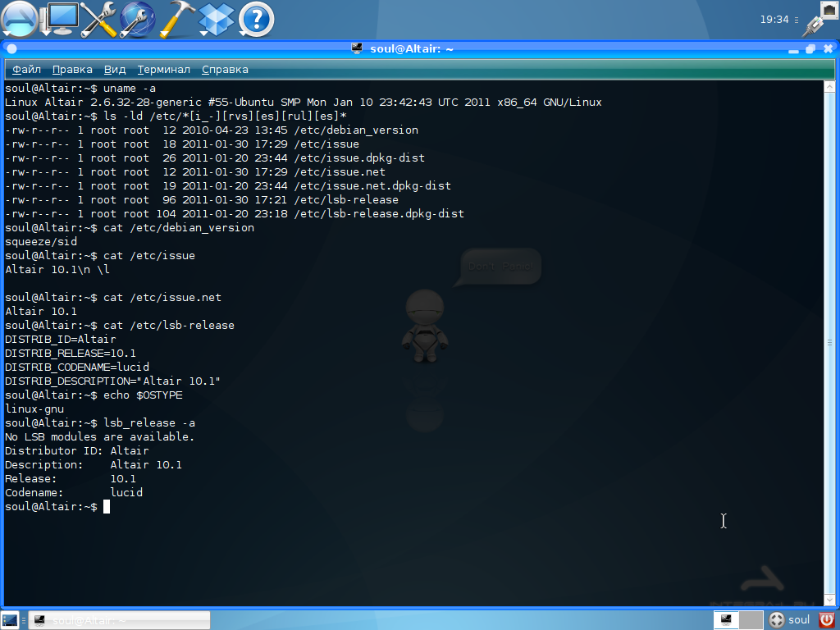Click the terminal cursor at last prompt
Screen dimensions: 840x630
pyautogui.click(x=107, y=506)
